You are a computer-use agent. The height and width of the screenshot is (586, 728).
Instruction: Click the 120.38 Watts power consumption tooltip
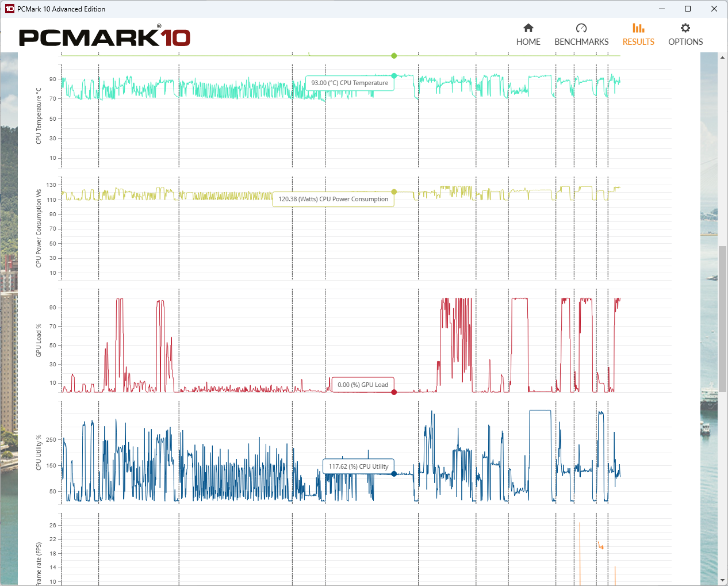(333, 199)
